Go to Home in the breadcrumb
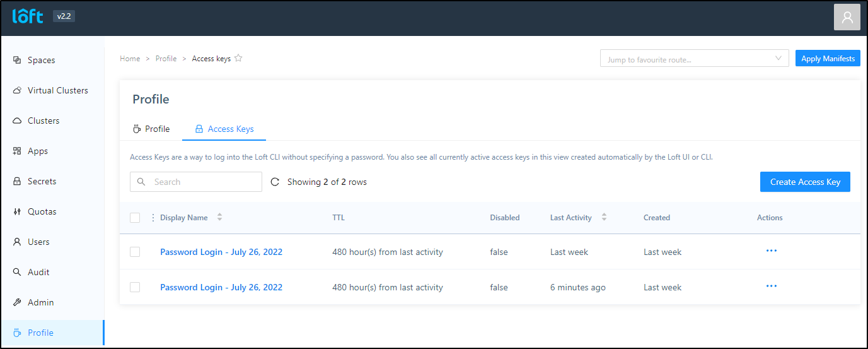Screen dimensions: 868x349 [x=130, y=59]
